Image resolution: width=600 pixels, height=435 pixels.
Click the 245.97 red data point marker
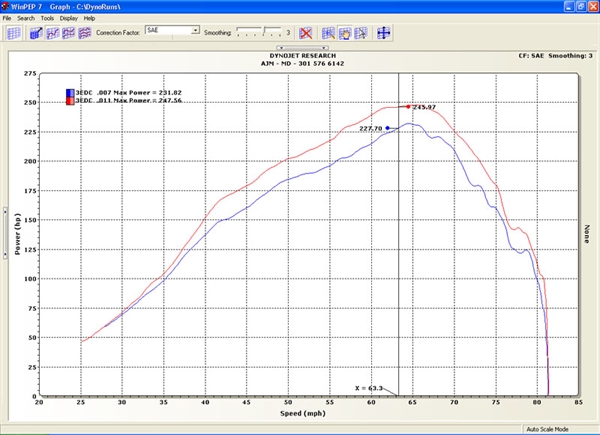click(x=407, y=106)
